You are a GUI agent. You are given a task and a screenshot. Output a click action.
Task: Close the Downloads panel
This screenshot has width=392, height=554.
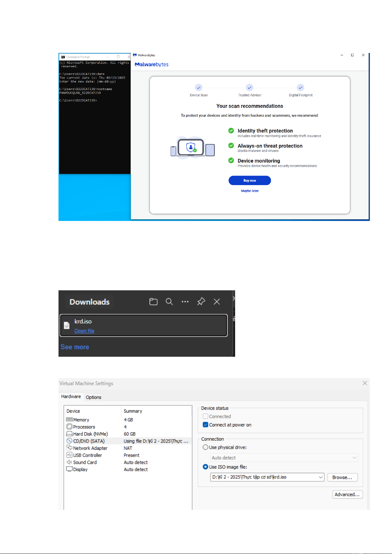217,301
